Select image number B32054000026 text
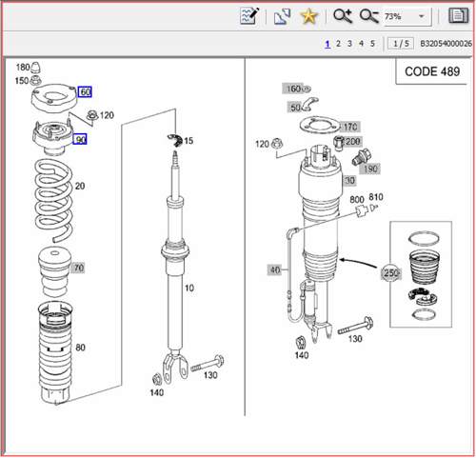This screenshot has width=476, height=458. (446, 44)
